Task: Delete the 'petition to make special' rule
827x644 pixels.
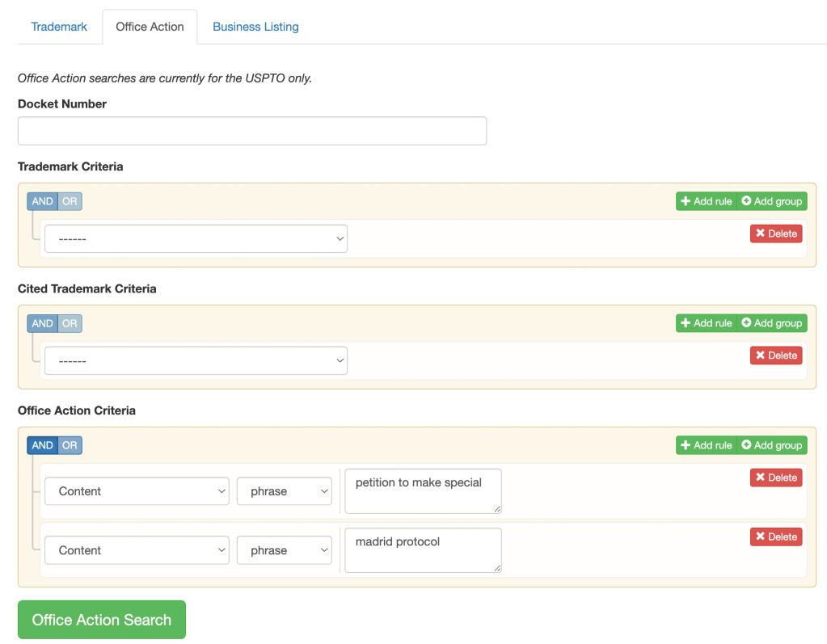Action: pyautogui.click(x=776, y=478)
